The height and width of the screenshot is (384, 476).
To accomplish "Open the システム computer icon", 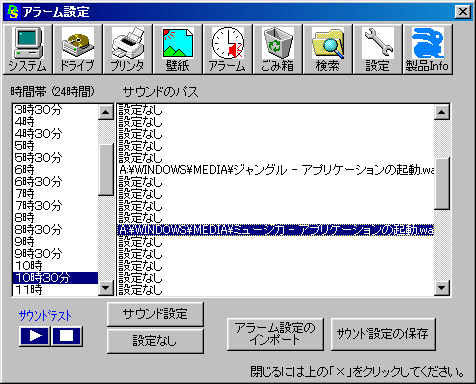I will point(28,49).
